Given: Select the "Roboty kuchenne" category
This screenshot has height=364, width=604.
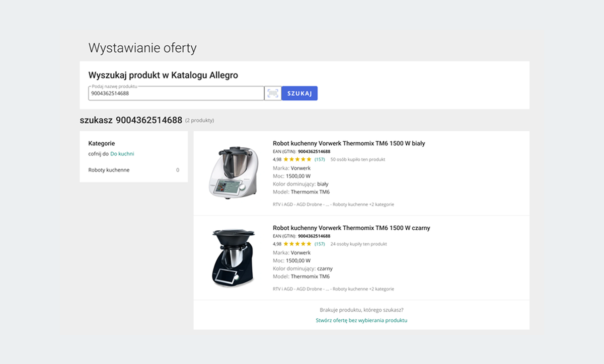Looking at the screenshot, I should click(109, 170).
